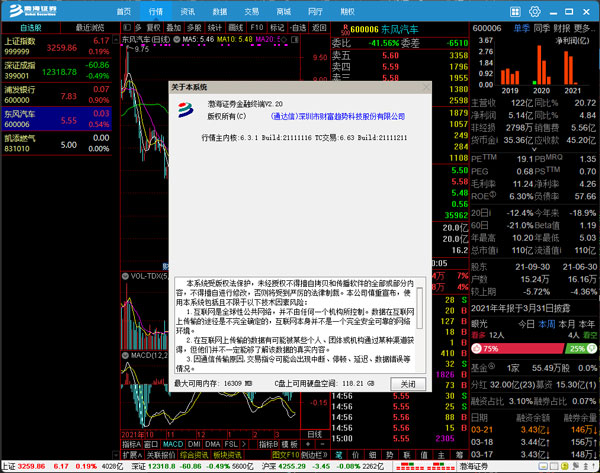Select 今日 in the 眼光 sentiment row
Image resolution: width=600 pixels, height=473 pixels.
coord(526,324)
